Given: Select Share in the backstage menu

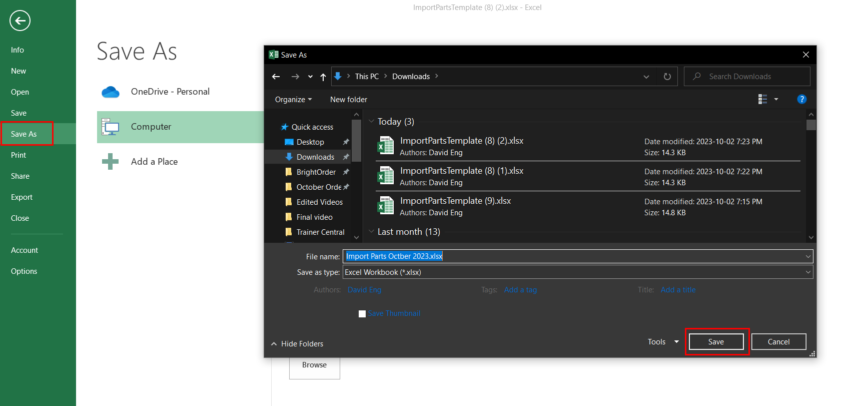Looking at the screenshot, I should point(20,176).
